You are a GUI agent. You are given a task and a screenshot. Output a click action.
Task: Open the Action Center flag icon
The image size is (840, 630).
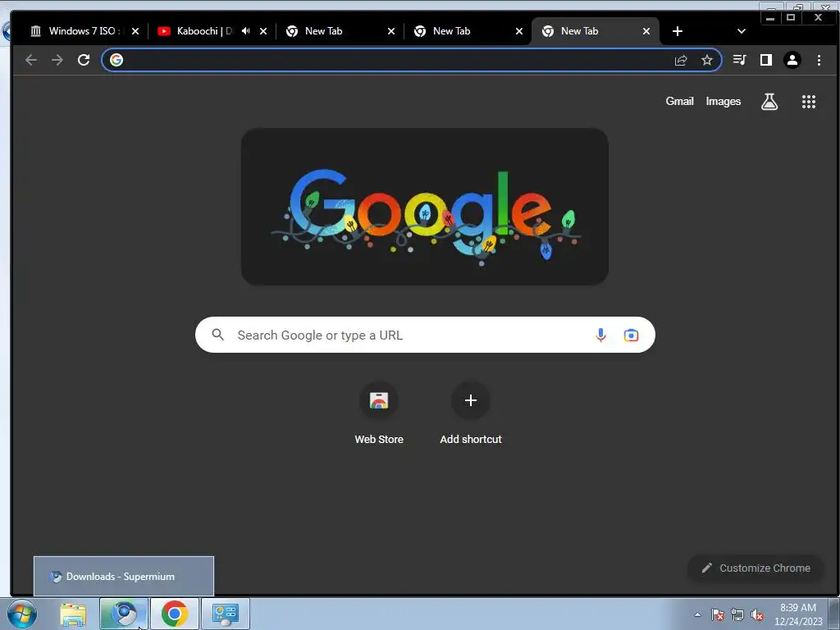(718, 614)
